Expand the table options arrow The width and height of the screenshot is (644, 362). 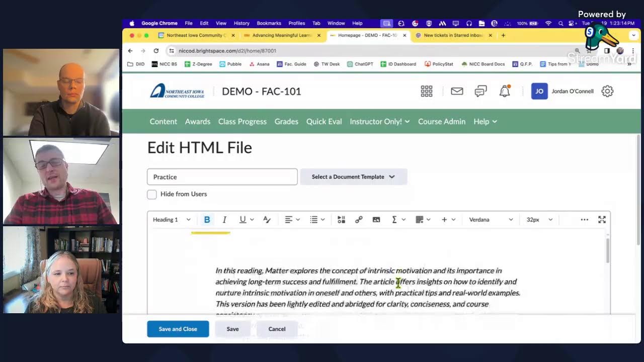[x=429, y=220]
